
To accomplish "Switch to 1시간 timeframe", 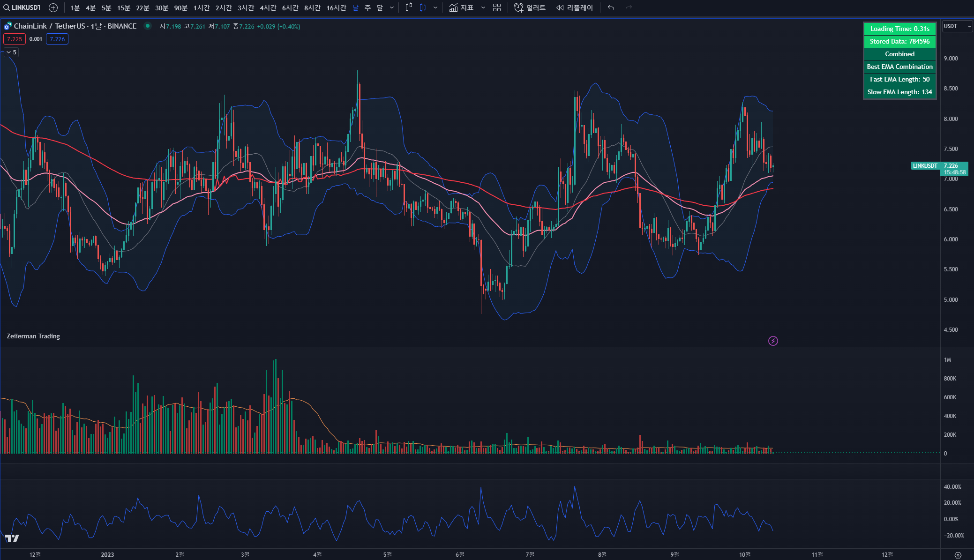I will 202,7.
